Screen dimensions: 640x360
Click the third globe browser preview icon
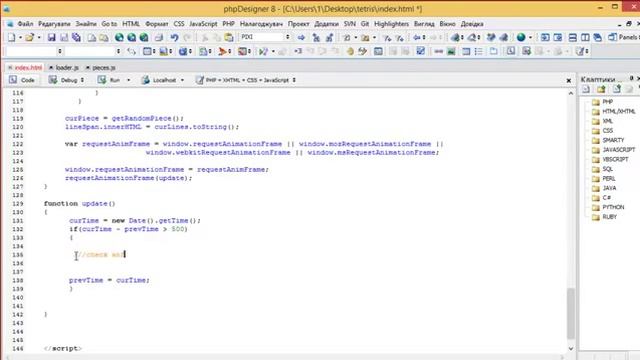click(x=144, y=38)
